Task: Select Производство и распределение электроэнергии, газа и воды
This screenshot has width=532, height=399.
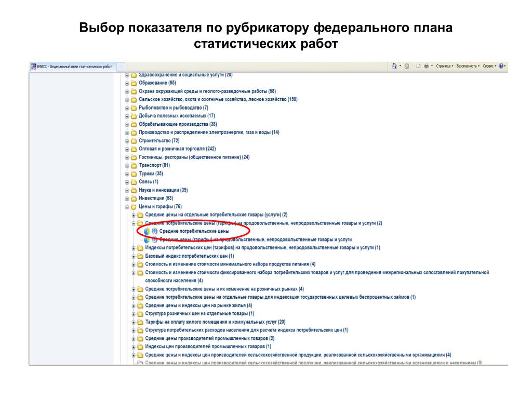Action: tap(209, 132)
